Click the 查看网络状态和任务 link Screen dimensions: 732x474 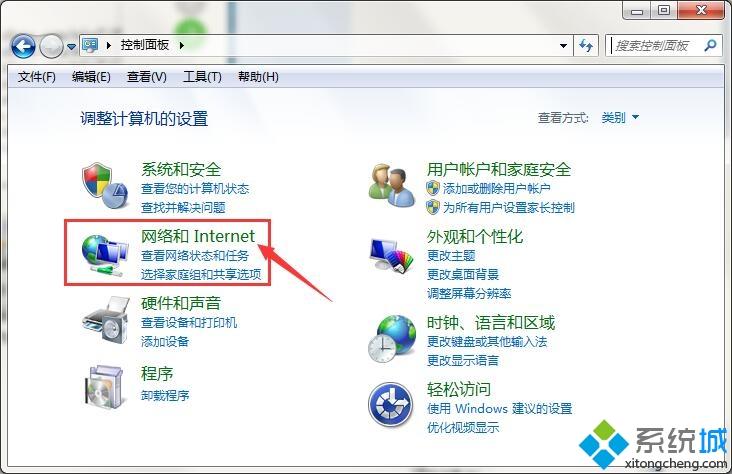point(195,255)
